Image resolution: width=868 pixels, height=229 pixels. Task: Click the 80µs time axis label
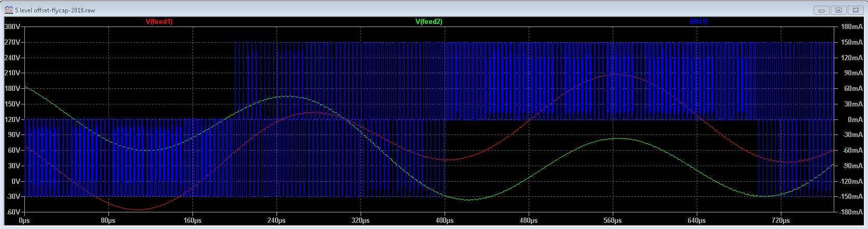tap(108, 221)
